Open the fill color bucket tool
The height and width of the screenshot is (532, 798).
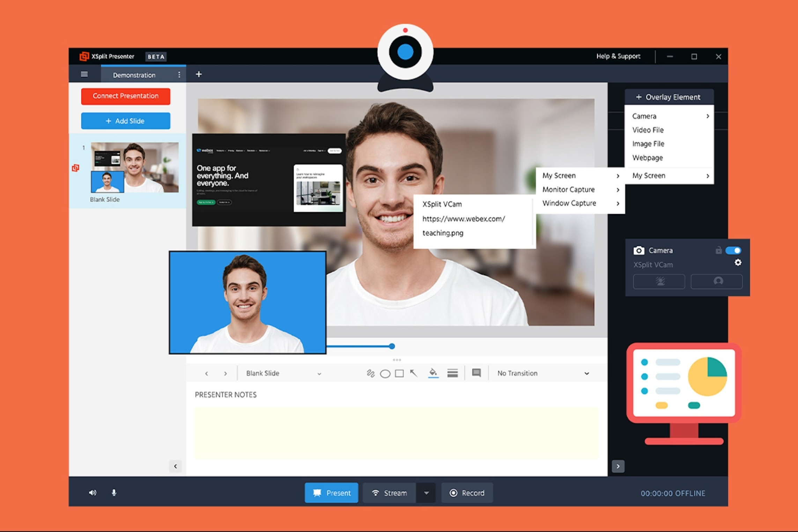(433, 373)
